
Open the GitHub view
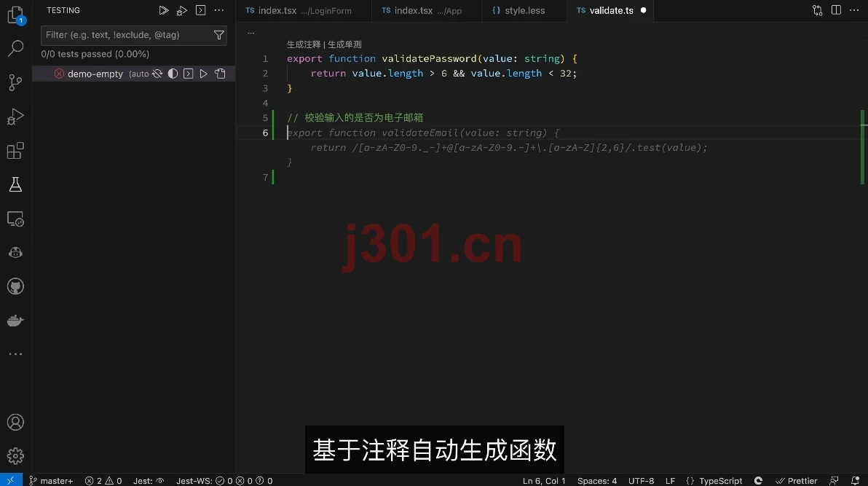[x=15, y=286]
